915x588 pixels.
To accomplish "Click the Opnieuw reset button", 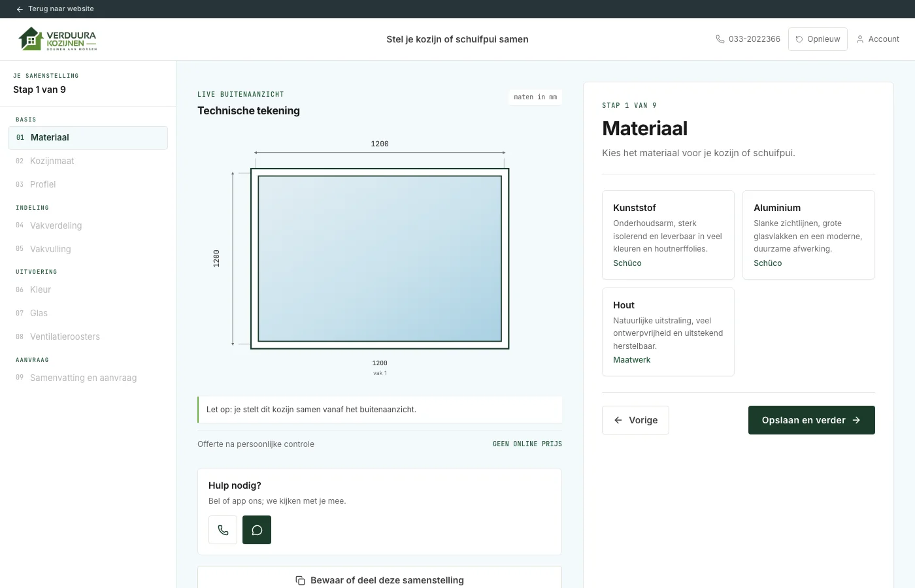I will click(x=818, y=39).
